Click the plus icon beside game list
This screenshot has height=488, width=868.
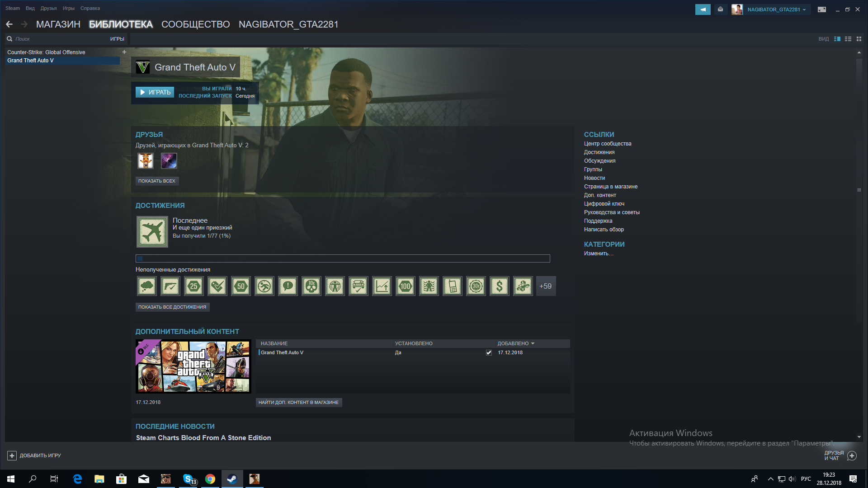tap(124, 52)
